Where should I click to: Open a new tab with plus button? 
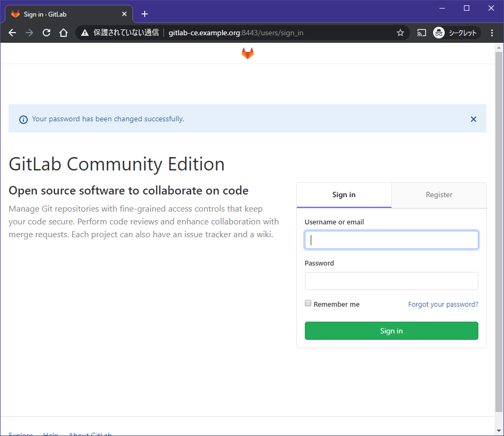145,14
